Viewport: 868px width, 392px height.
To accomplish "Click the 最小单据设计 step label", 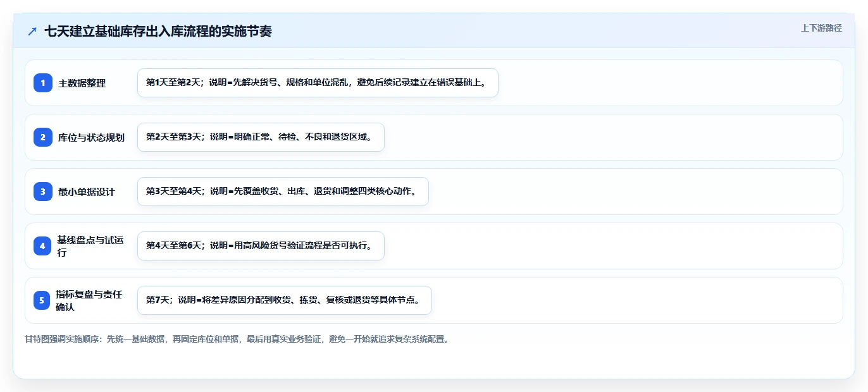I will pos(87,192).
